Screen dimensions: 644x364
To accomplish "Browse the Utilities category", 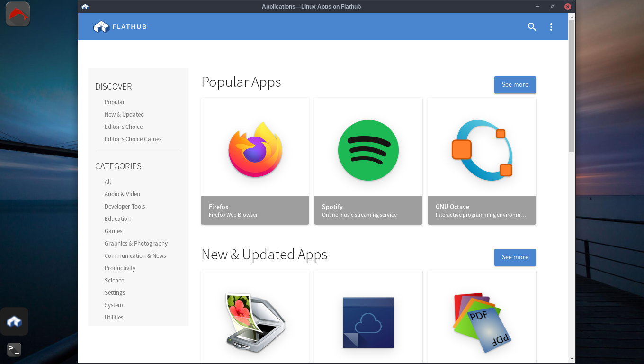I will pos(114,318).
